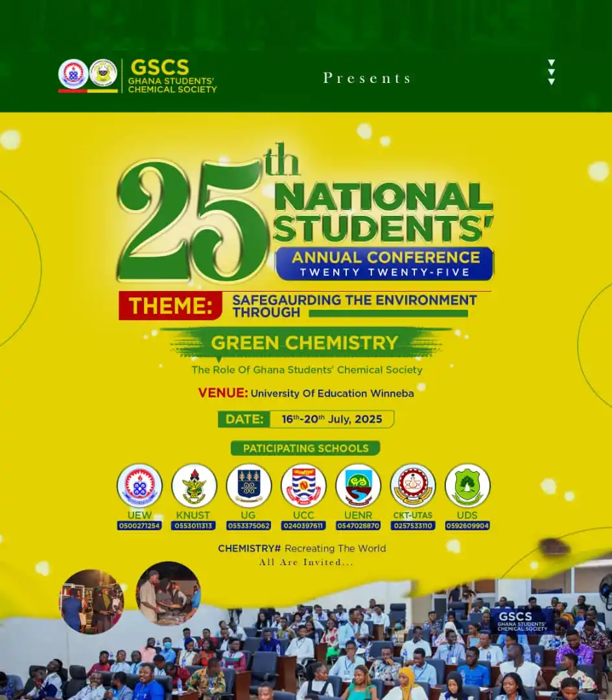The image size is (612, 700).
Task: Click the KNUST school crest
Action: pos(194,485)
